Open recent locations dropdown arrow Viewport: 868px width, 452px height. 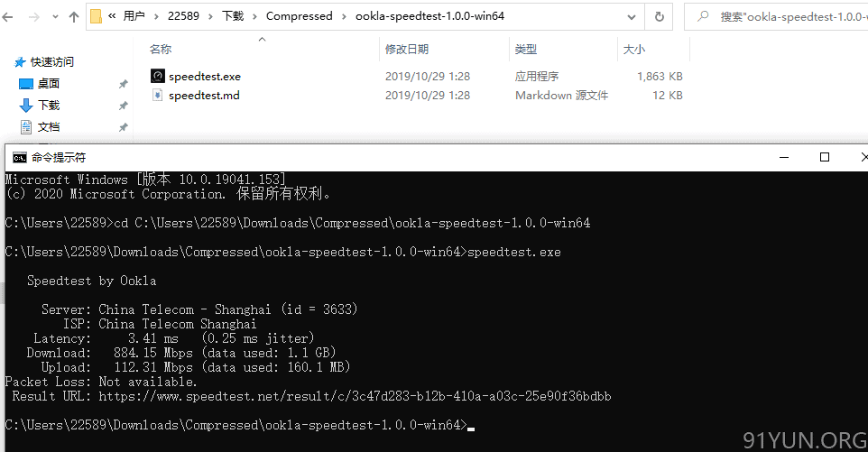tap(55, 17)
